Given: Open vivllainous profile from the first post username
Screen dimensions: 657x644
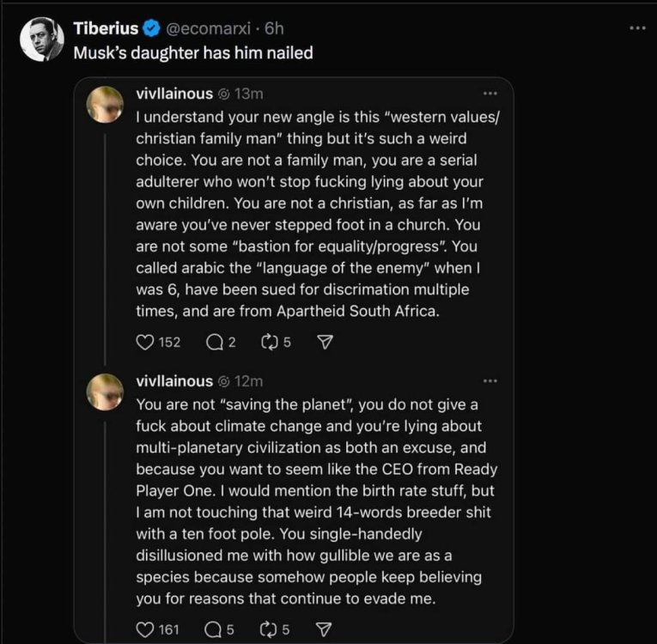Looking at the screenshot, I should [174, 94].
